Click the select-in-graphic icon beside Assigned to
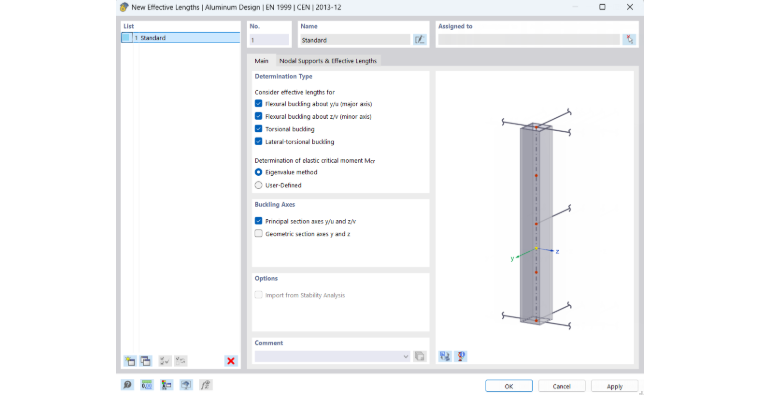Screen dimensions: 760x395 click(x=629, y=40)
